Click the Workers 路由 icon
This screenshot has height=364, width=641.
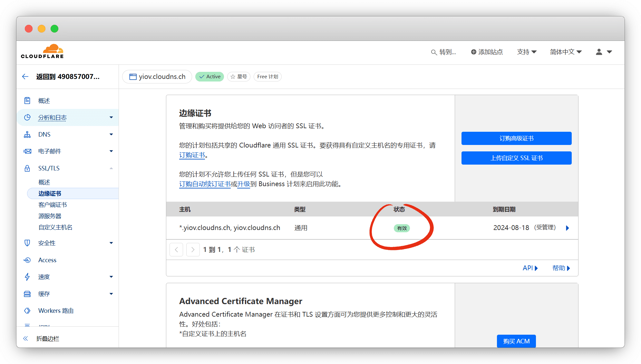(27, 311)
